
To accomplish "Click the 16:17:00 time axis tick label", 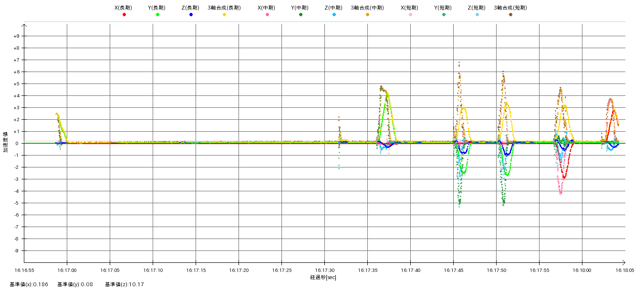I will (x=67, y=270).
